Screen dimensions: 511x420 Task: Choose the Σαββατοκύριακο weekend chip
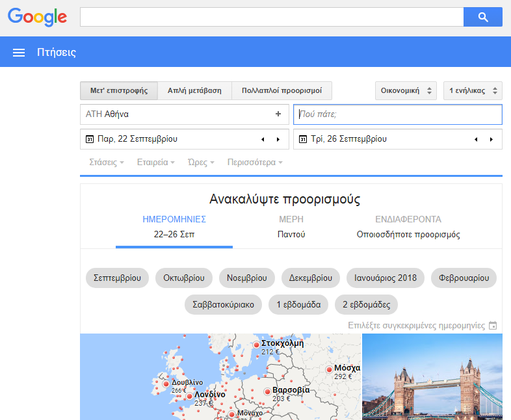coord(223,304)
